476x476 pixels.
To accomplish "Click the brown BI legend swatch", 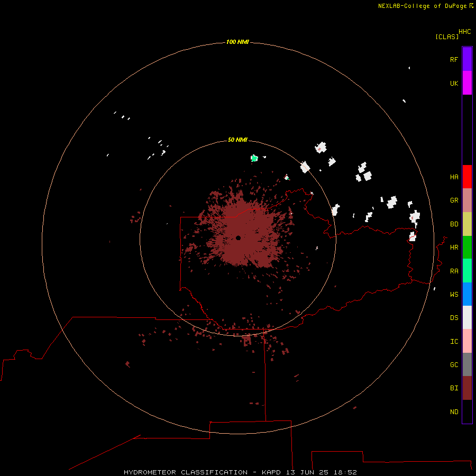I will click(467, 388).
